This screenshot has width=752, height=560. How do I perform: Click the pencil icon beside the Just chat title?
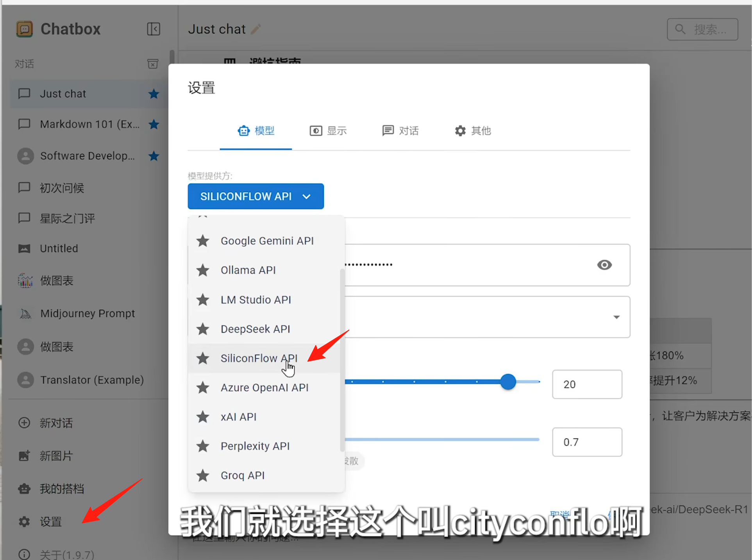(256, 29)
